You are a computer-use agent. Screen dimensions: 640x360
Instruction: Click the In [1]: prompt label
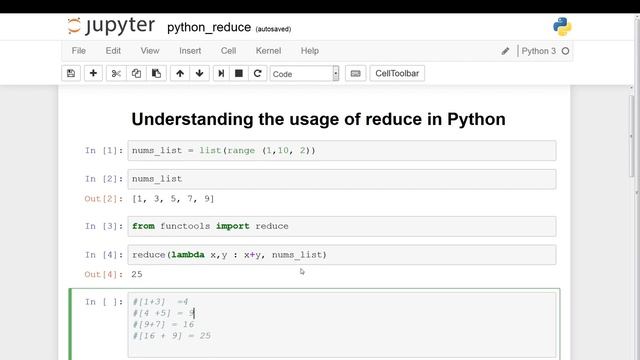coord(104,151)
